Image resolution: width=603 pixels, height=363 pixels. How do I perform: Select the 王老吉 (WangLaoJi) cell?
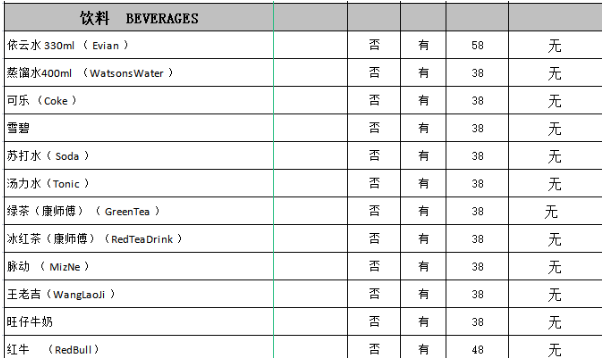tap(139, 294)
